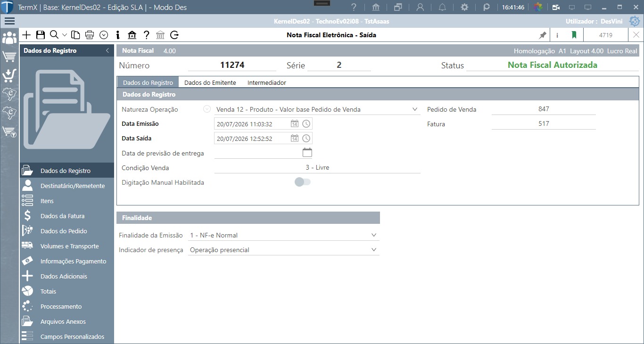Open settings with the gear icon in the title bar
This screenshot has width=644, height=344.
click(464, 8)
